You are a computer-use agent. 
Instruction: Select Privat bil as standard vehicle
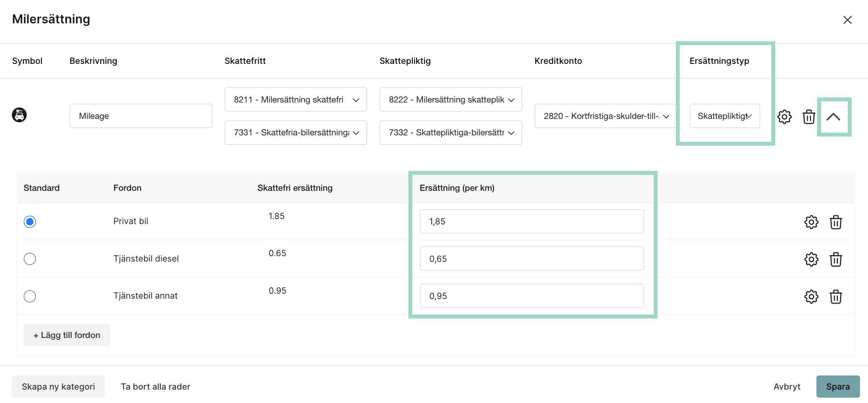pyautogui.click(x=30, y=222)
